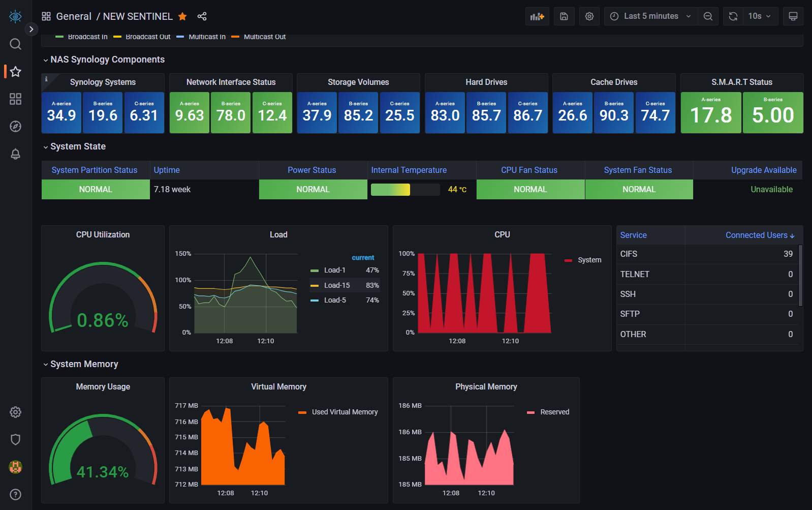Refresh the dashboard
The height and width of the screenshot is (510, 812).
pos(733,16)
